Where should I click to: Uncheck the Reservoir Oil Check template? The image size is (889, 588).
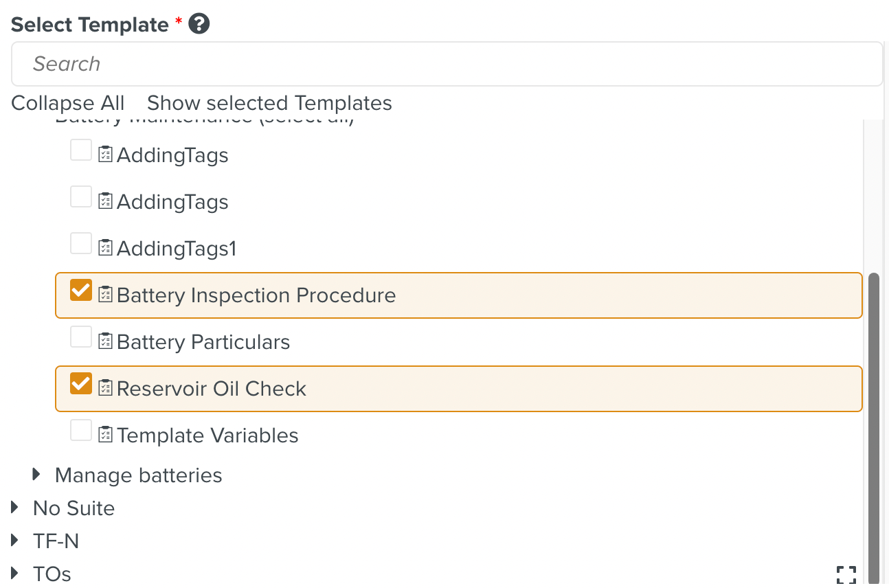point(80,384)
